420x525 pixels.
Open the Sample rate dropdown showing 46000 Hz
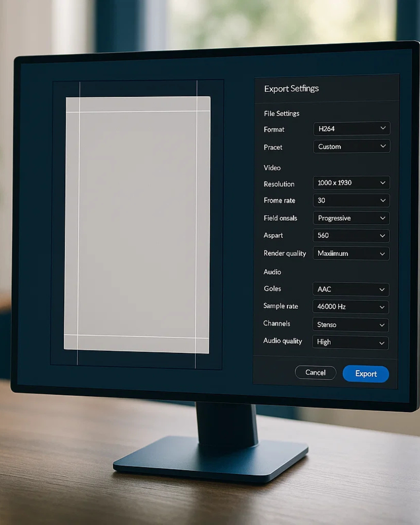[x=350, y=307]
